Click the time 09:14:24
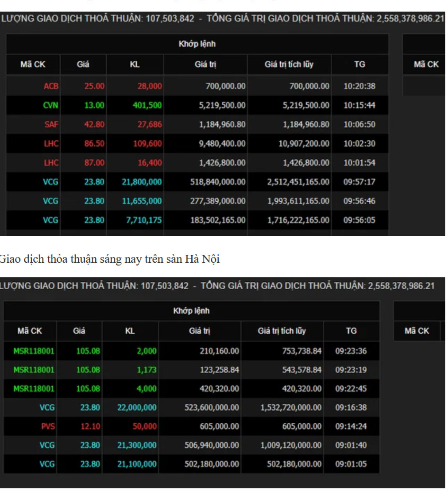Viewport: 448px width, 491px height. 351,426
